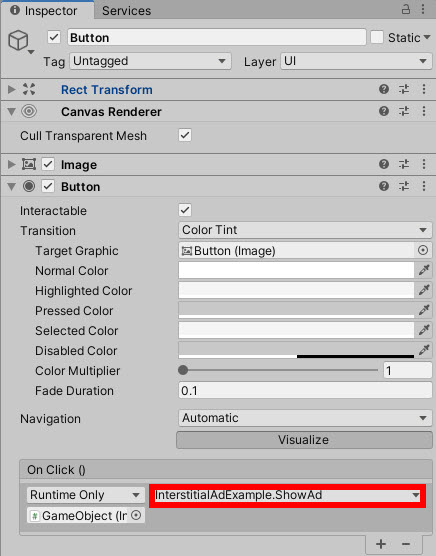Open the Inspector panel kebab menu
This screenshot has height=556, width=436.
coord(423,9)
